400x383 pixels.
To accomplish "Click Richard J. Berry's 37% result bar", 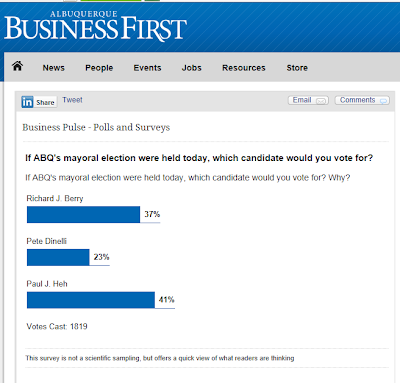I will pyautogui.click(x=83, y=214).
